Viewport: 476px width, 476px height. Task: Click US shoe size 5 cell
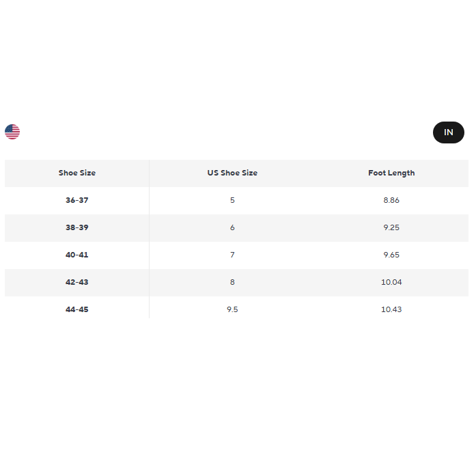point(232,200)
